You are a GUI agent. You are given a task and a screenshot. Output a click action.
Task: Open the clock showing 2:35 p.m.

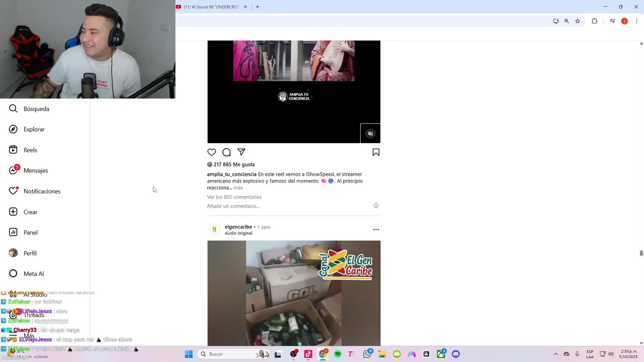coord(629,354)
